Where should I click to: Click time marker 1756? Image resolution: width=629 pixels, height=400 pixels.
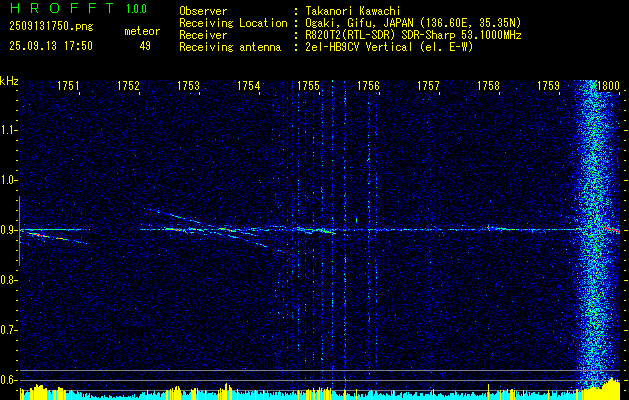[368, 85]
